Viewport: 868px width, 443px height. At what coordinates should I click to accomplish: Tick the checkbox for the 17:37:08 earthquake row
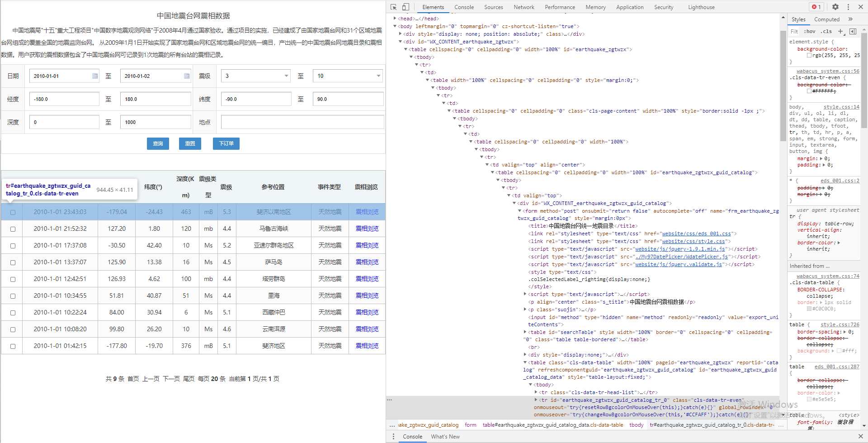coord(13,246)
